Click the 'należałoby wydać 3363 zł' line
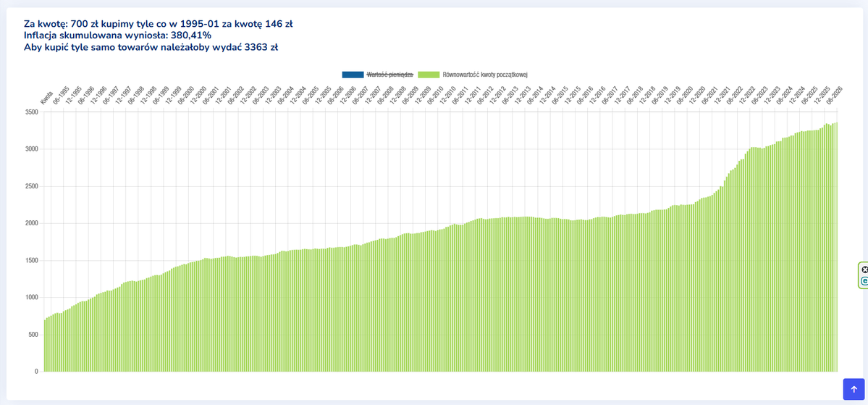The image size is (868, 405). click(x=151, y=48)
